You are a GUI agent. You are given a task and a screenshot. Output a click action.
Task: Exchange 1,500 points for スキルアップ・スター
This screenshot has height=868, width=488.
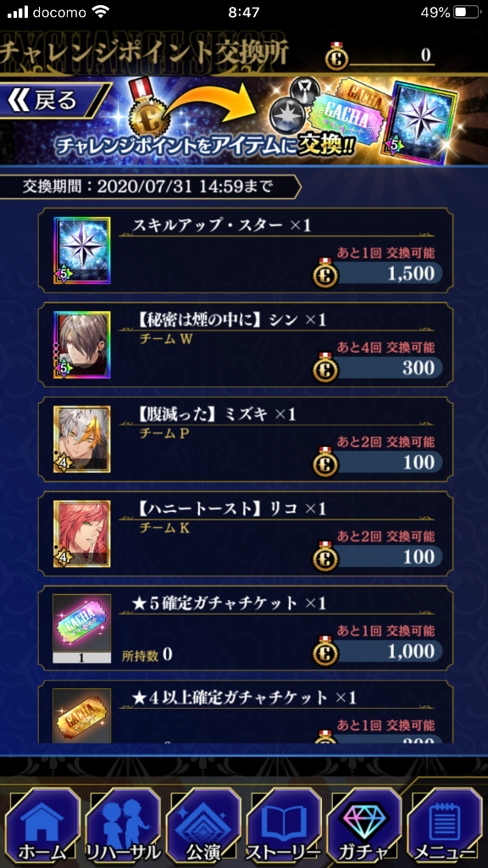click(x=377, y=272)
